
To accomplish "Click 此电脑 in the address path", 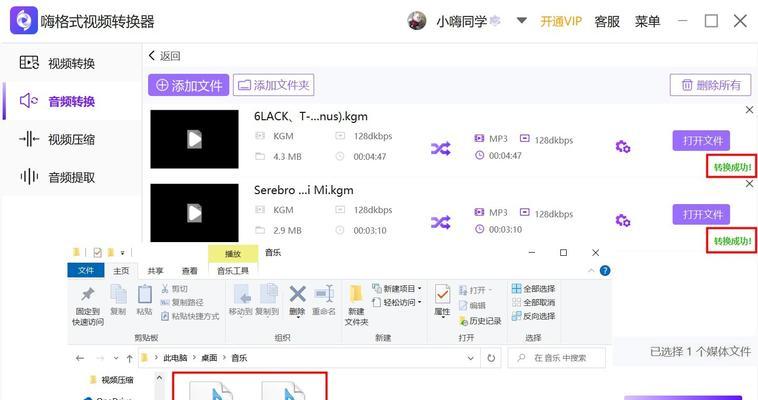I will [x=175, y=358].
